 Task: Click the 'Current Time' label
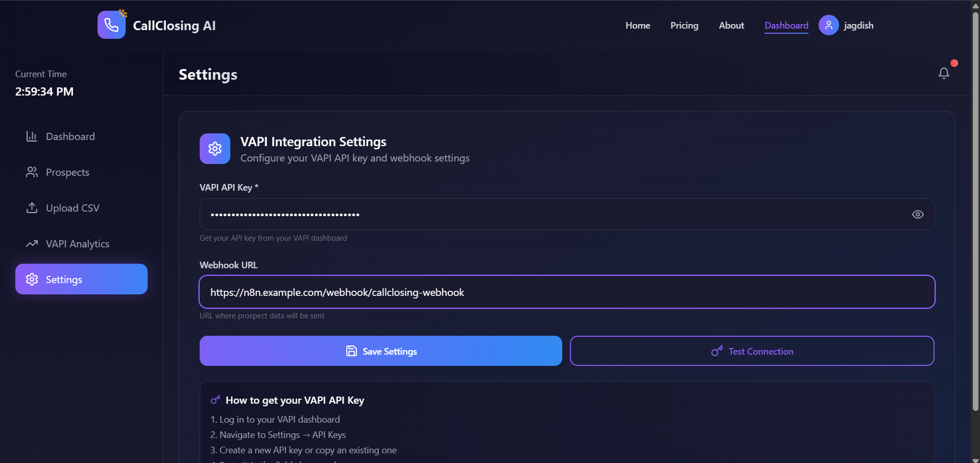coord(41,74)
